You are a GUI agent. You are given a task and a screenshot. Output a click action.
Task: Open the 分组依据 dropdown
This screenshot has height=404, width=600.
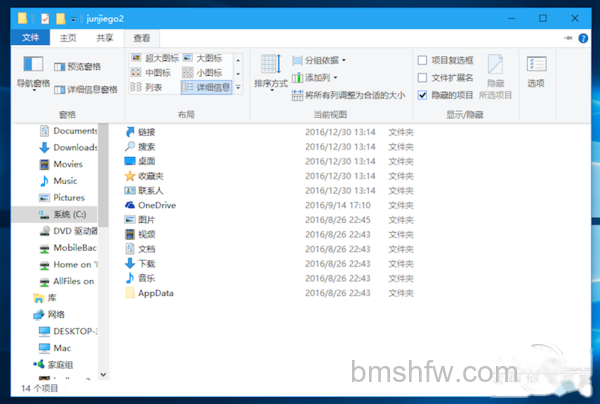coord(319,60)
